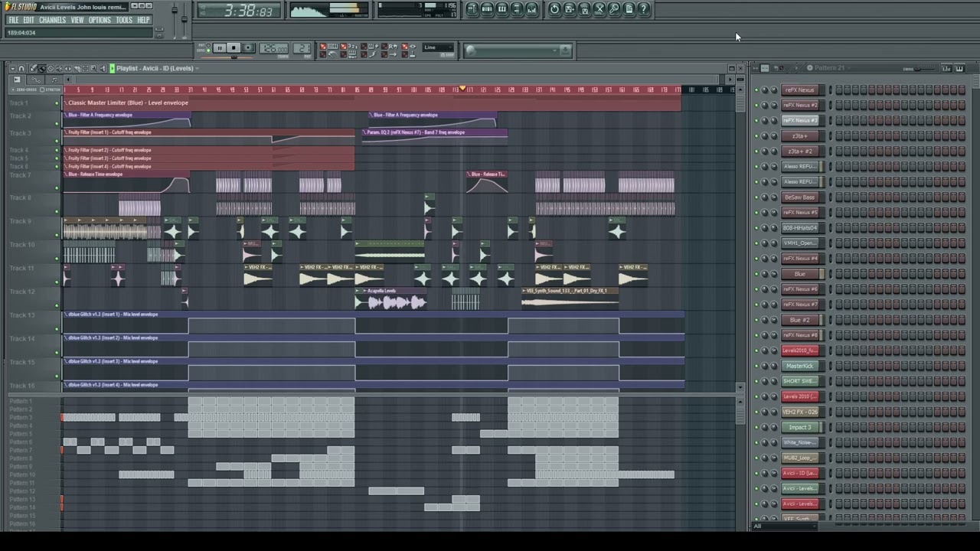This screenshot has width=980, height=551.
Task: Mute the reFX Nexus channel green LED
Action: (x=756, y=90)
